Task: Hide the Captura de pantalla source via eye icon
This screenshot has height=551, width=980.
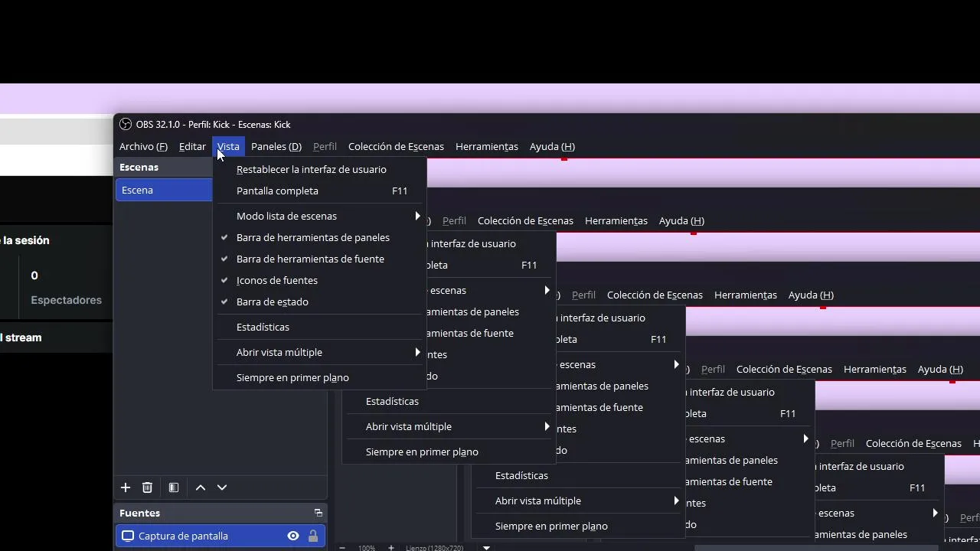Action: click(293, 536)
